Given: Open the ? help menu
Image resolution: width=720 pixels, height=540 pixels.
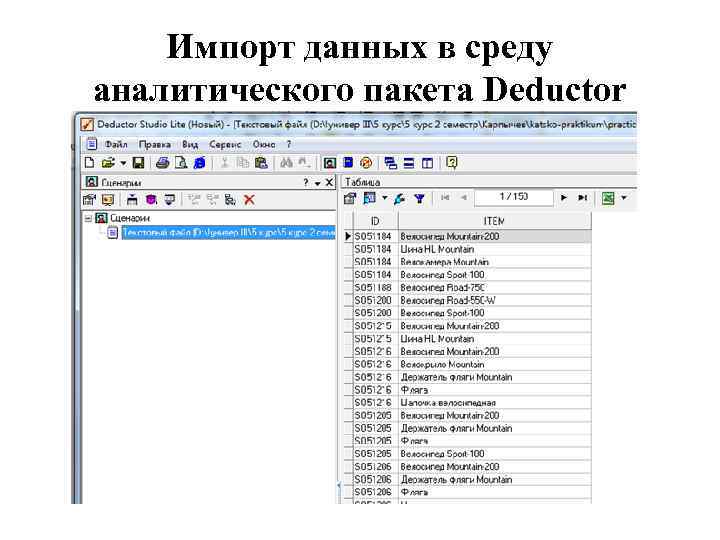Looking at the screenshot, I should (x=289, y=144).
